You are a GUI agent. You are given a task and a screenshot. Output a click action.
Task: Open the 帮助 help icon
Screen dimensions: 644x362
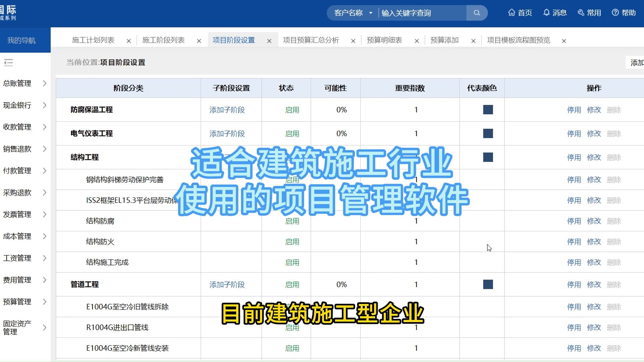click(x=624, y=13)
